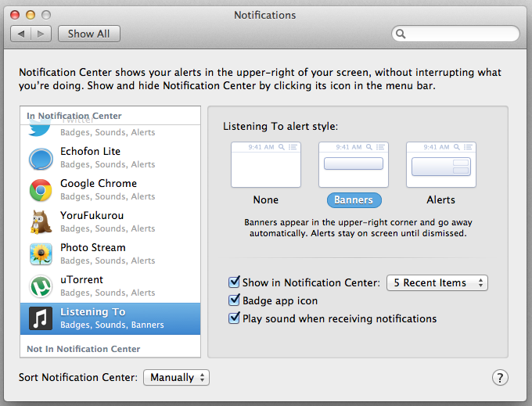532x406 pixels.
Task: Choose the None alert style preview
Action: tap(266, 165)
